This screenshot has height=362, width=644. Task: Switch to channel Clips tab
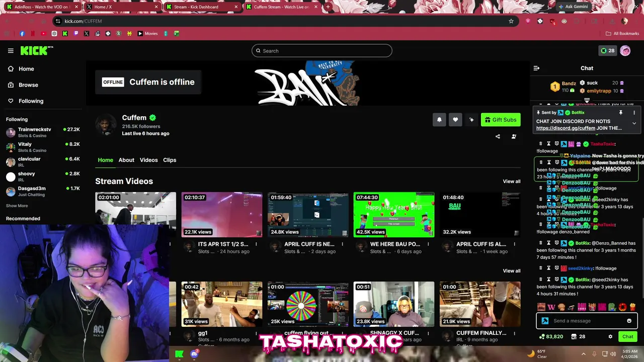(170, 160)
